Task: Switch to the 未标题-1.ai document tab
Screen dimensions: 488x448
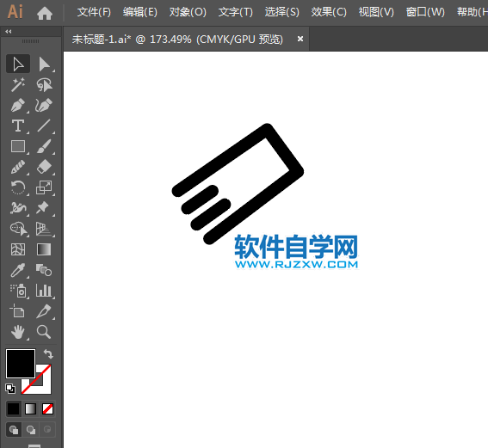Action: (177, 40)
